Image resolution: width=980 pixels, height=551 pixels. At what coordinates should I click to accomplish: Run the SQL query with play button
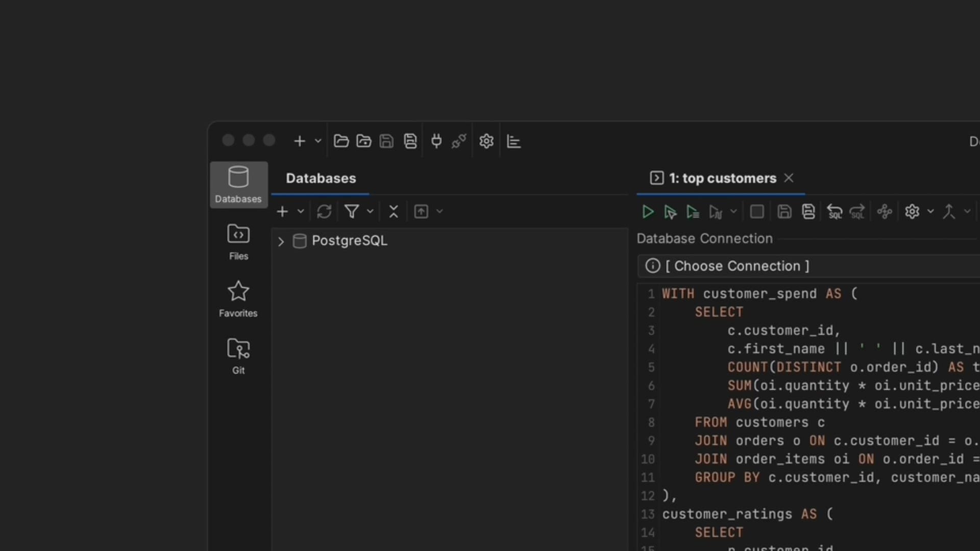coord(648,212)
